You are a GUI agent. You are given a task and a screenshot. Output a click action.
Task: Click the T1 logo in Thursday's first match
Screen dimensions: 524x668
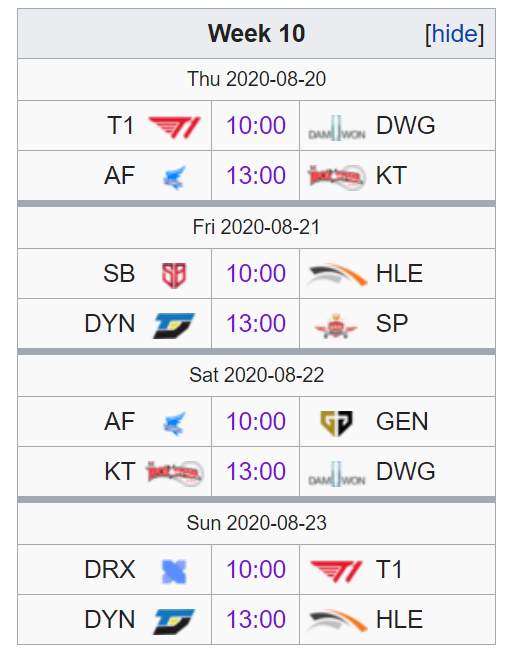click(174, 127)
